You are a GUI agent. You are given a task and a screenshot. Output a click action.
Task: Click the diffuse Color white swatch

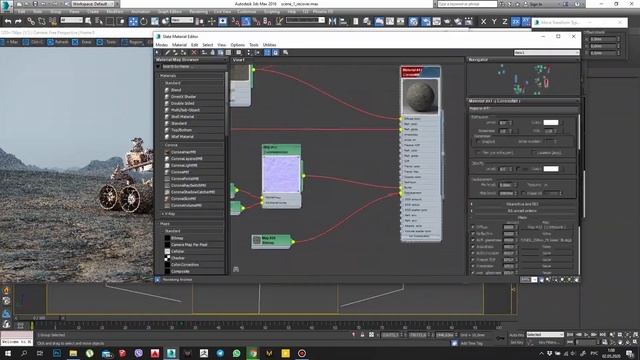551,122
